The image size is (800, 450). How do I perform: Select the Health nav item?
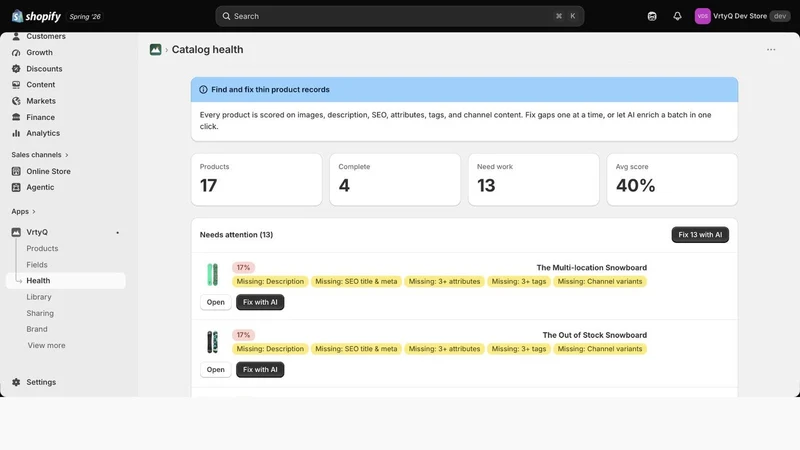[x=66, y=281]
